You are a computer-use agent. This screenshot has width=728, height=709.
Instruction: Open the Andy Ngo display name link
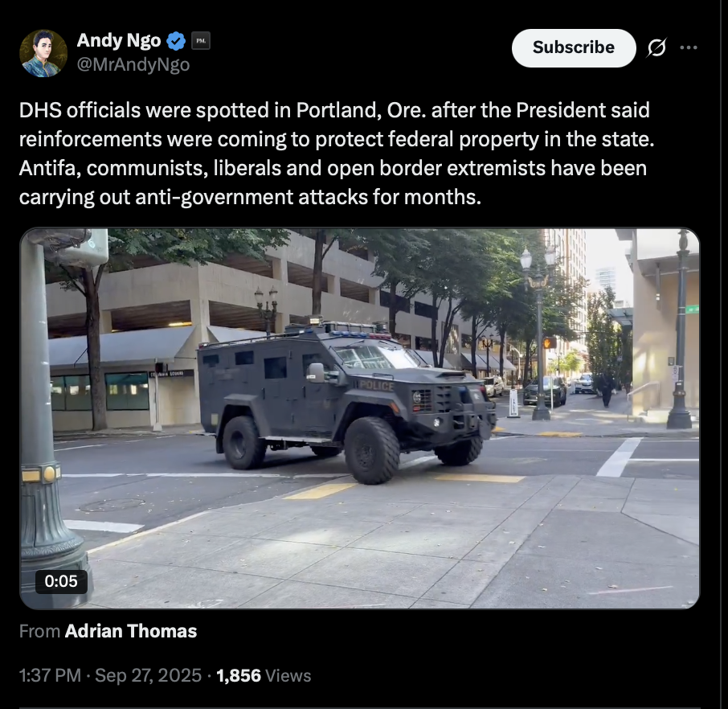tap(119, 41)
